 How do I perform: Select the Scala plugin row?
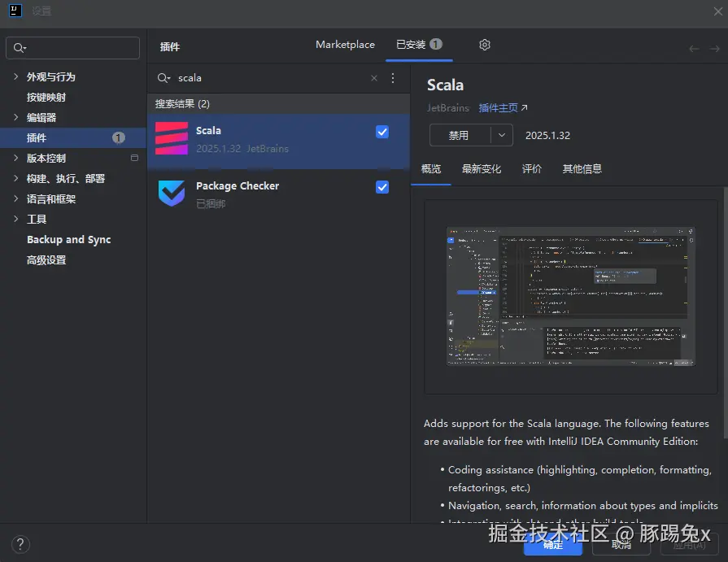click(x=278, y=141)
